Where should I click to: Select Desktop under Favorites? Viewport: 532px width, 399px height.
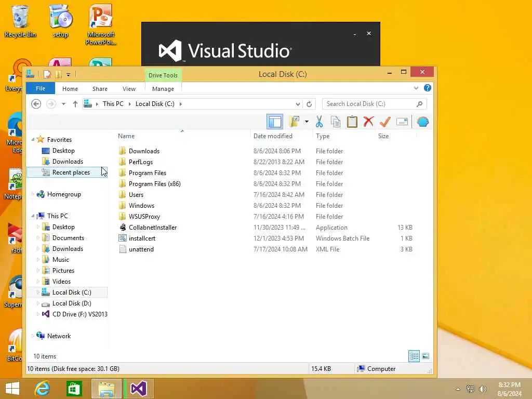coord(63,150)
